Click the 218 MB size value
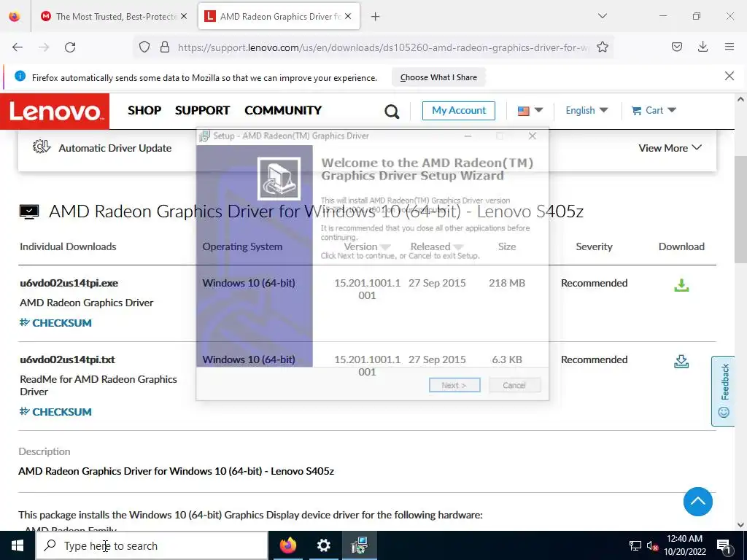This screenshot has height=560, width=747. coord(507,283)
